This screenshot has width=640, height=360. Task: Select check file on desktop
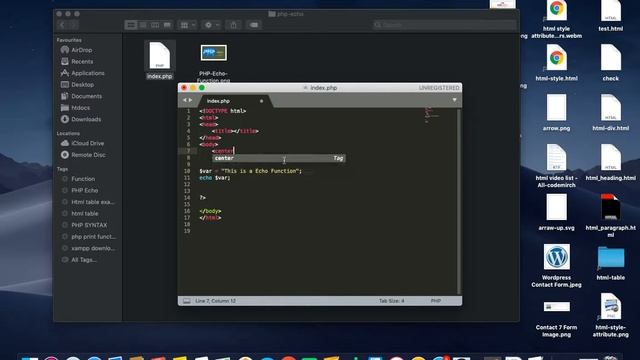611,63
